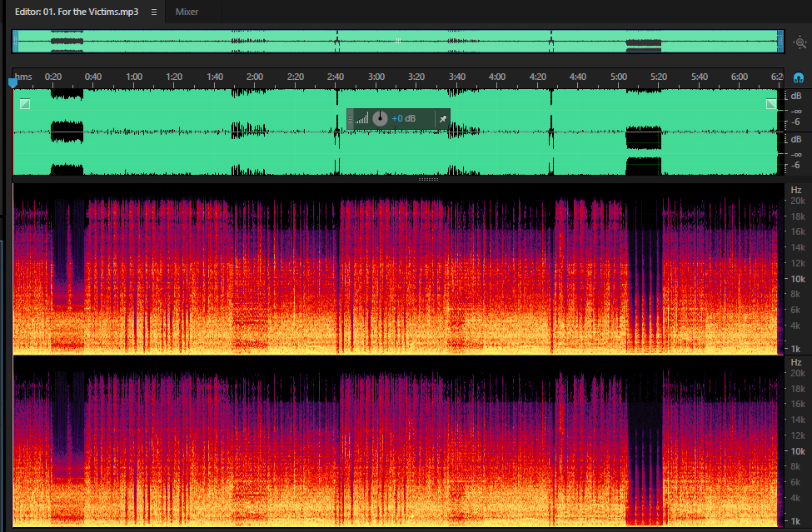Click the Fade In handle on the waveform
Screen dimensions: 812x532
click(25, 104)
